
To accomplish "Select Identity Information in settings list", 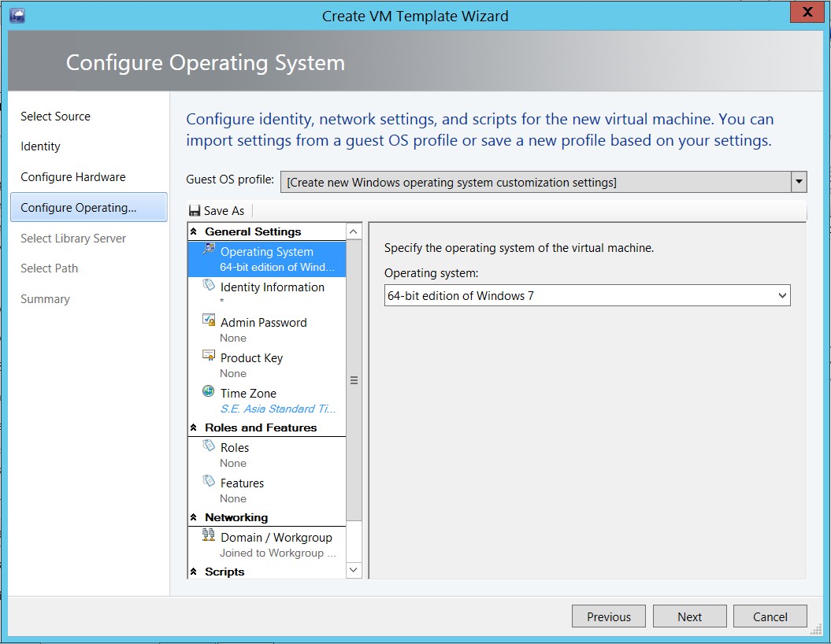I will pos(267,294).
